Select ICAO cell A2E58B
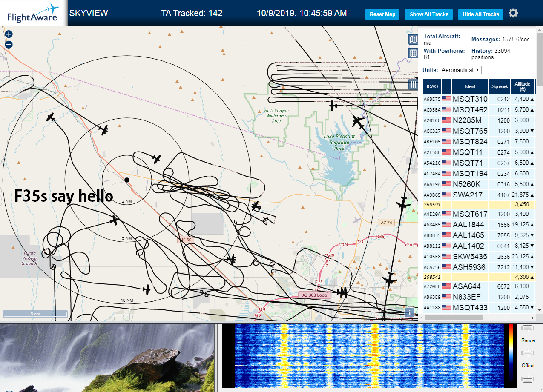543x392 pixels. coord(432,152)
